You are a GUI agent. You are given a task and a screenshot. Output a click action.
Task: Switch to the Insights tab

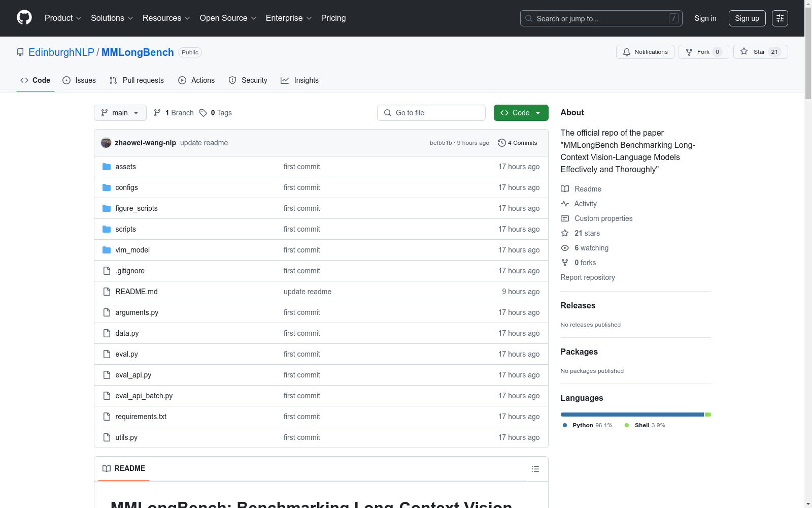299,80
